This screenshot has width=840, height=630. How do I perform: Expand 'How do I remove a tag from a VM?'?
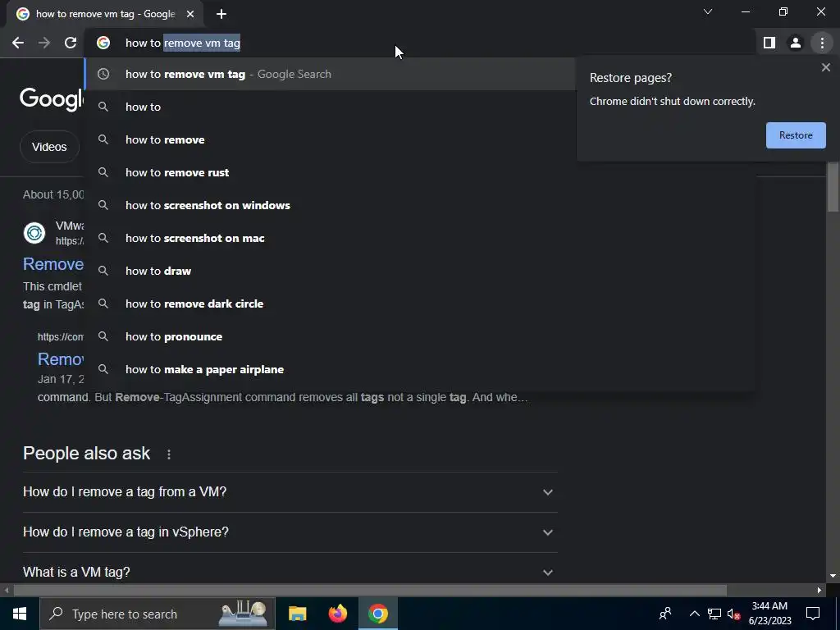(290, 492)
